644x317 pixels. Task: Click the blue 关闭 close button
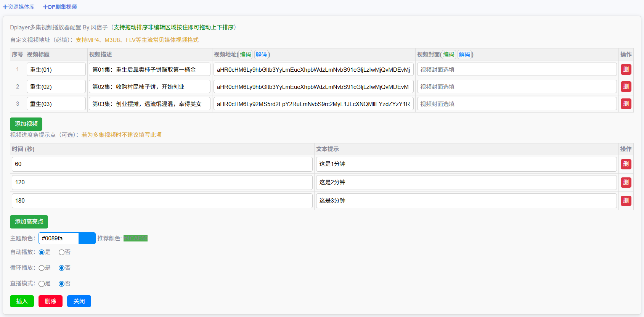click(79, 301)
